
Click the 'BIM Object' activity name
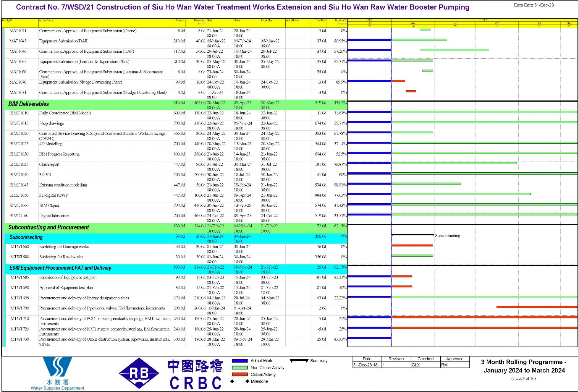point(49,206)
